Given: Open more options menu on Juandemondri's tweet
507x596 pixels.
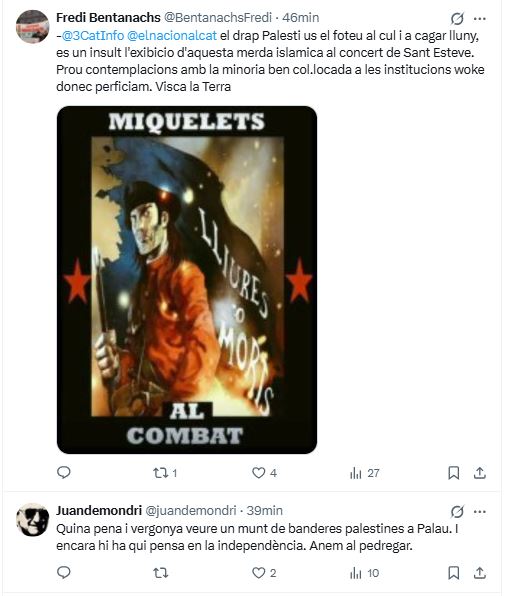Looking at the screenshot, I should pyautogui.click(x=480, y=512).
